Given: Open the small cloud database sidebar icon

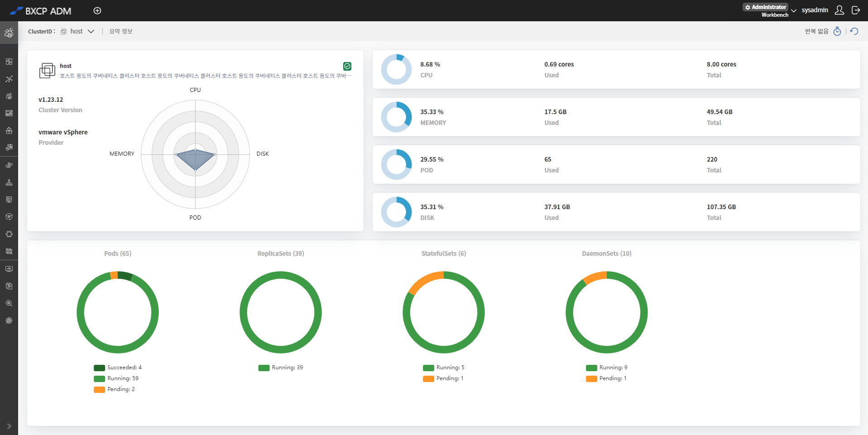Looking at the screenshot, I should coord(9,96).
